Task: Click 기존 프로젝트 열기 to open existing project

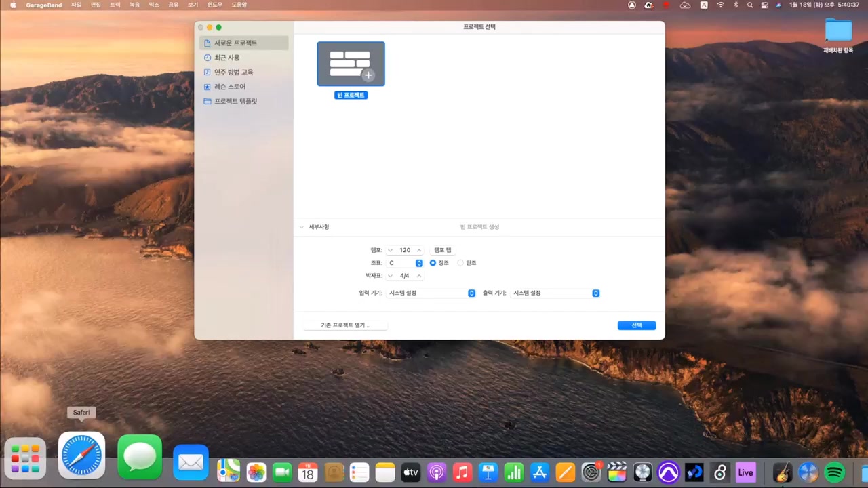Action: point(345,325)
